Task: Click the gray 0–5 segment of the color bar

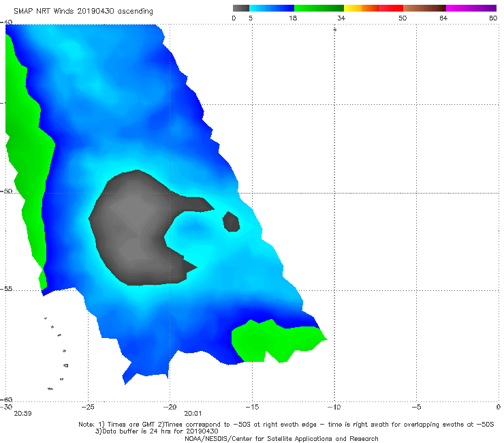Action: coord(240,8)
